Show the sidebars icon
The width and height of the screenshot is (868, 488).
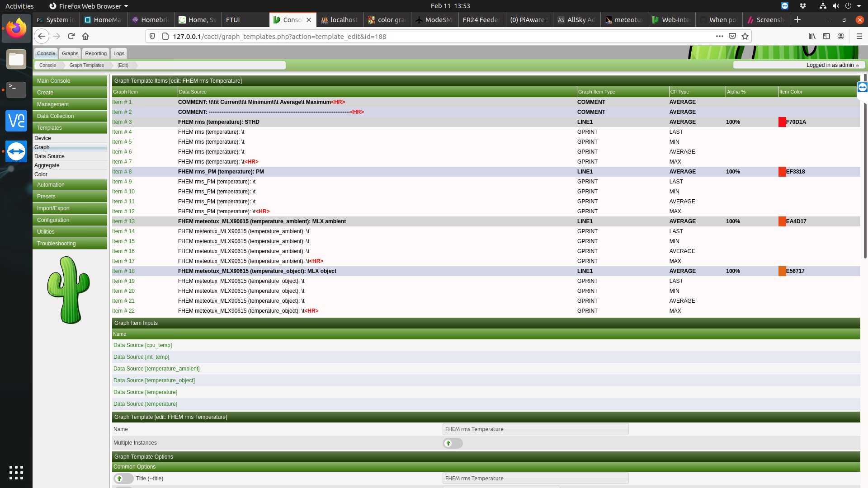826,36
